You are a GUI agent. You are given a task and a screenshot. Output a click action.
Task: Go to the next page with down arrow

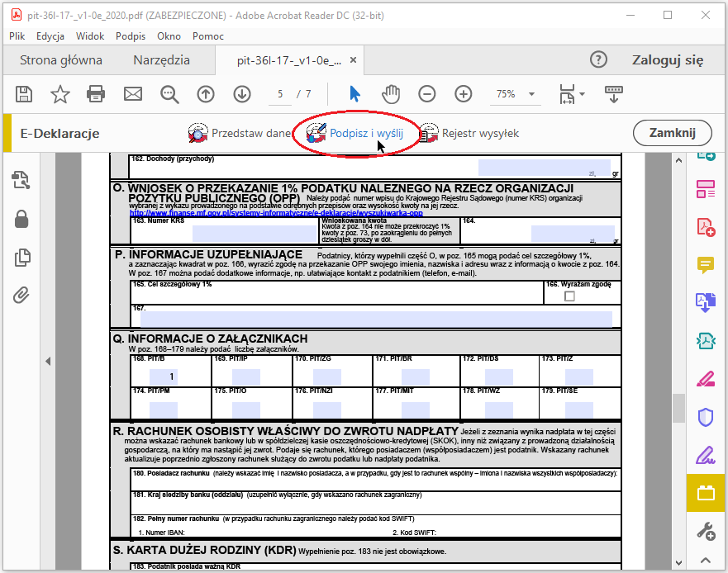[242, 94]
